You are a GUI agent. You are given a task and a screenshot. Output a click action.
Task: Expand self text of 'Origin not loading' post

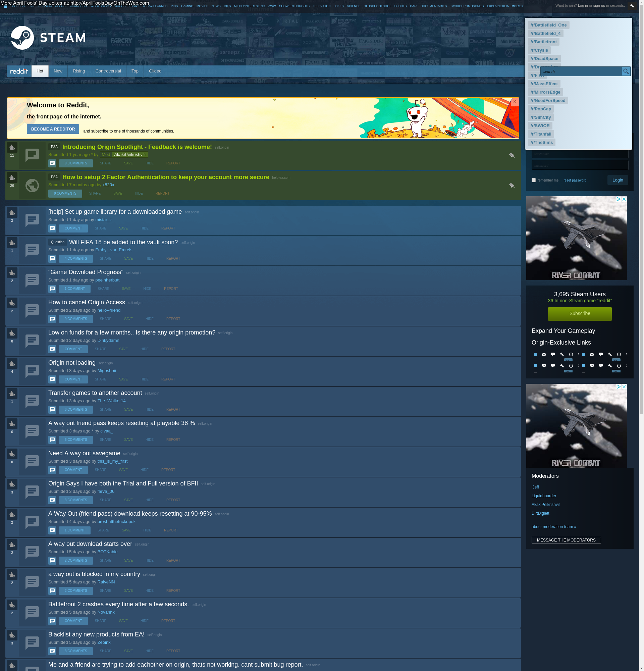pyautogui.click(x=52, y=379)
